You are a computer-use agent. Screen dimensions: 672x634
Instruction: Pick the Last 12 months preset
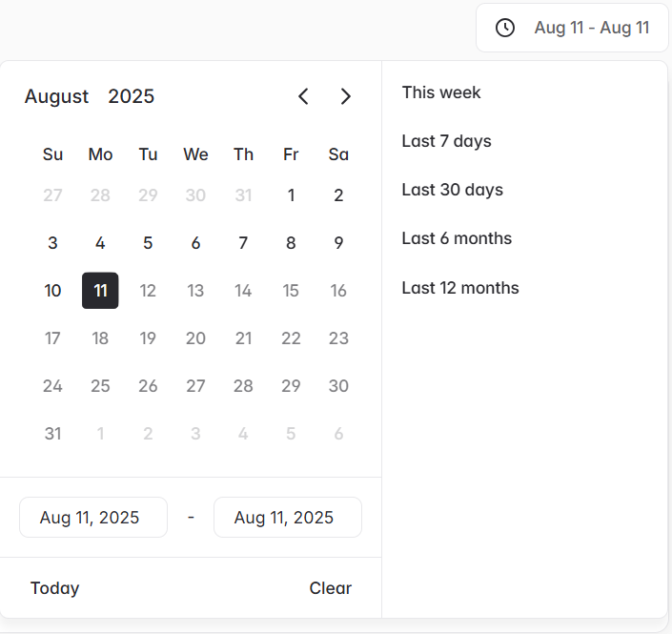pos(460,288)
